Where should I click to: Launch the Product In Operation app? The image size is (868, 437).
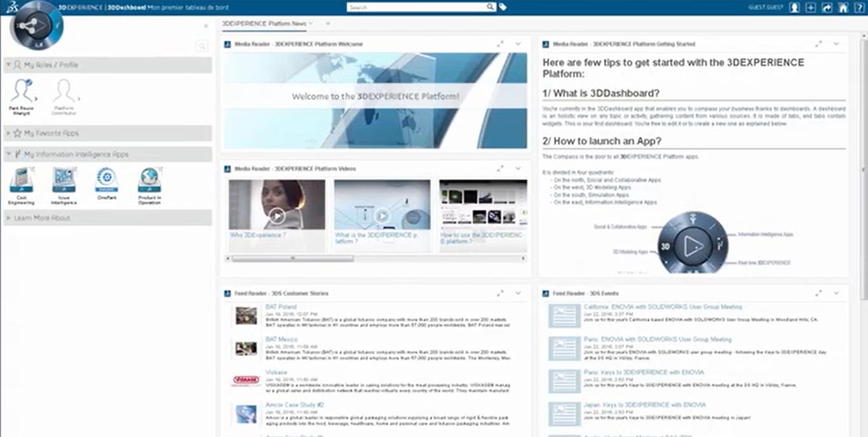coord(149,185)
